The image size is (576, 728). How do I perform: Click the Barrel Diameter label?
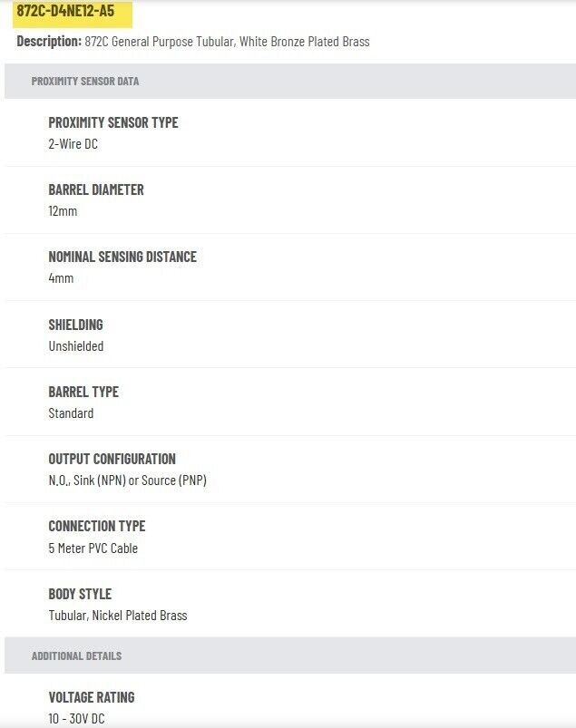point(96,189)
